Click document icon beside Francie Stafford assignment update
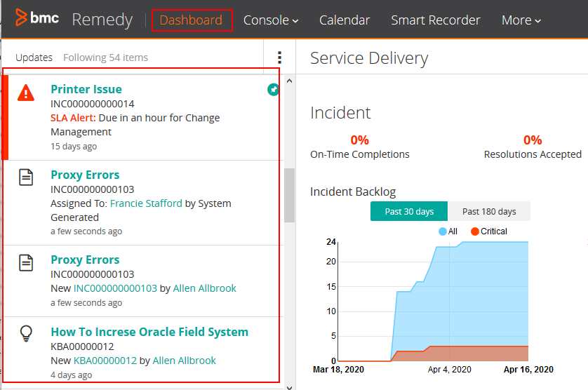 (26, 177)
